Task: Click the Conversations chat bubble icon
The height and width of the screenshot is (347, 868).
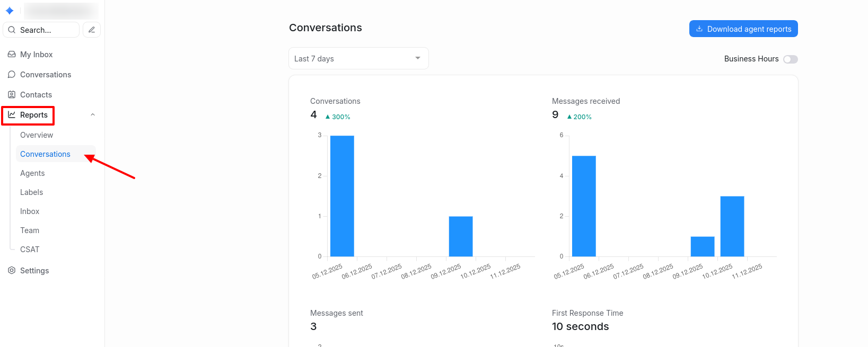Action: click(12, 75)
